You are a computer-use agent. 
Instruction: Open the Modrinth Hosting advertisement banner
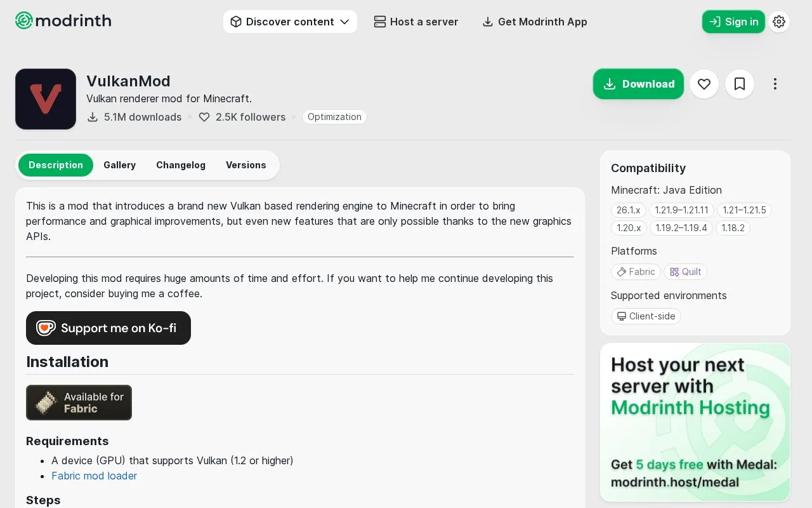point(695,422)
